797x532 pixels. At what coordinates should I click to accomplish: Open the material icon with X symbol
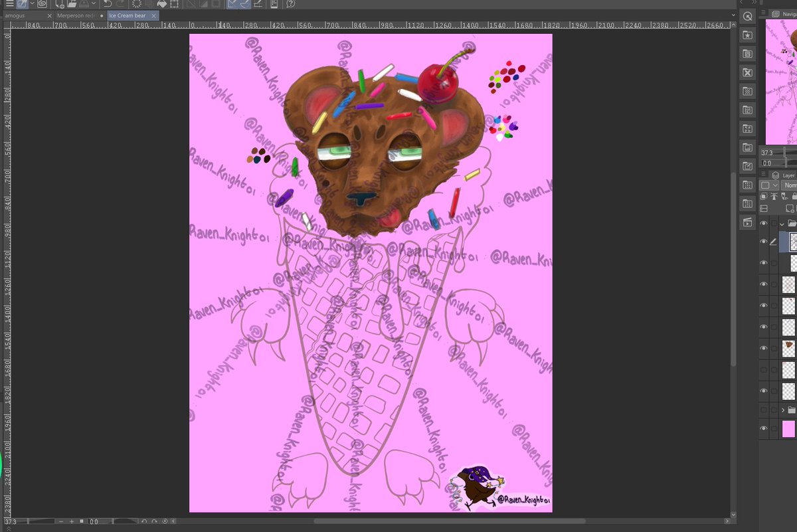747,72
